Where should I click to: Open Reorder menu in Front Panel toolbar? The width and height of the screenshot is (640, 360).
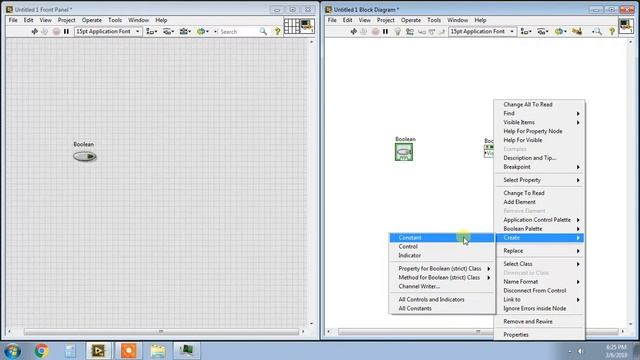click(x=202, y=31)
